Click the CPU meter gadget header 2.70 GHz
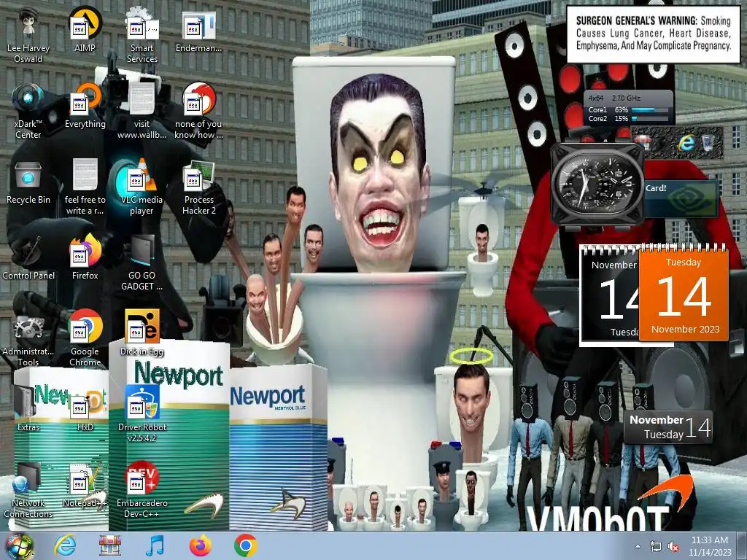Screen dimensions: 747x560 626,98
